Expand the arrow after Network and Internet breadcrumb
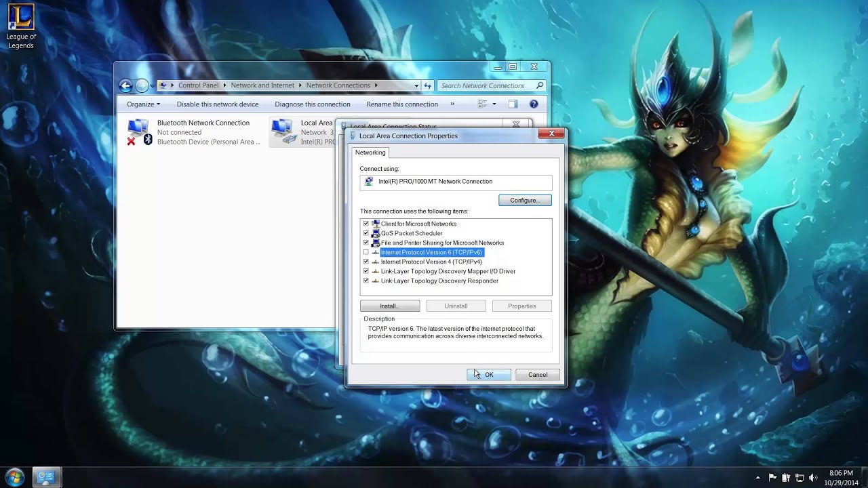This screenshot has height=488, width=868. pos(300,85)
